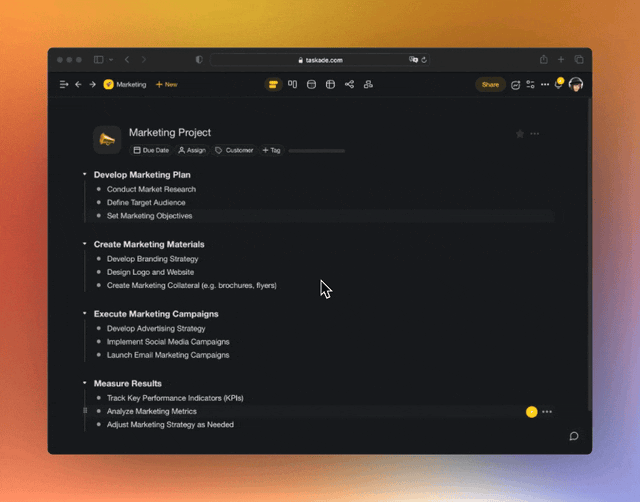Set a Due Date for the project
640x502 pixels.
point(151,150)
